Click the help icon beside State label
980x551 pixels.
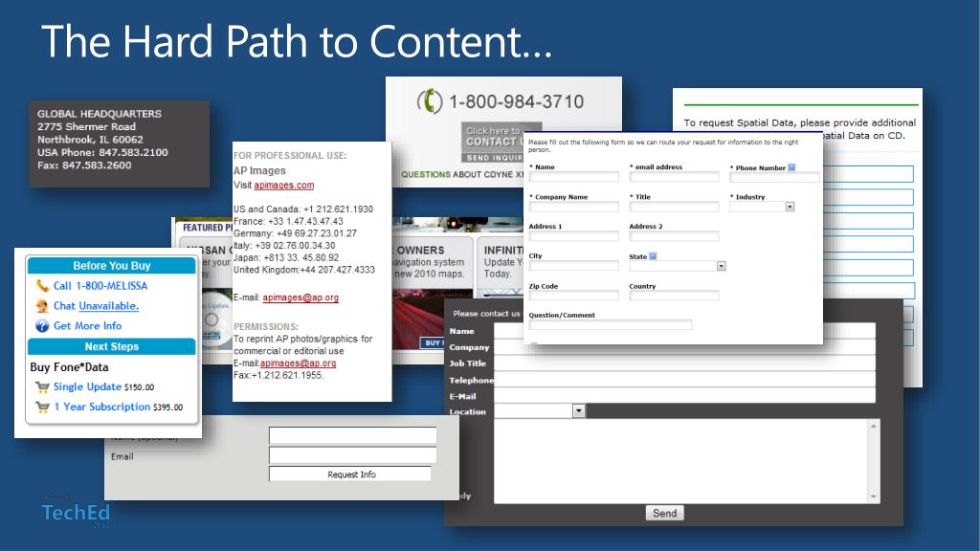(653, 256)
